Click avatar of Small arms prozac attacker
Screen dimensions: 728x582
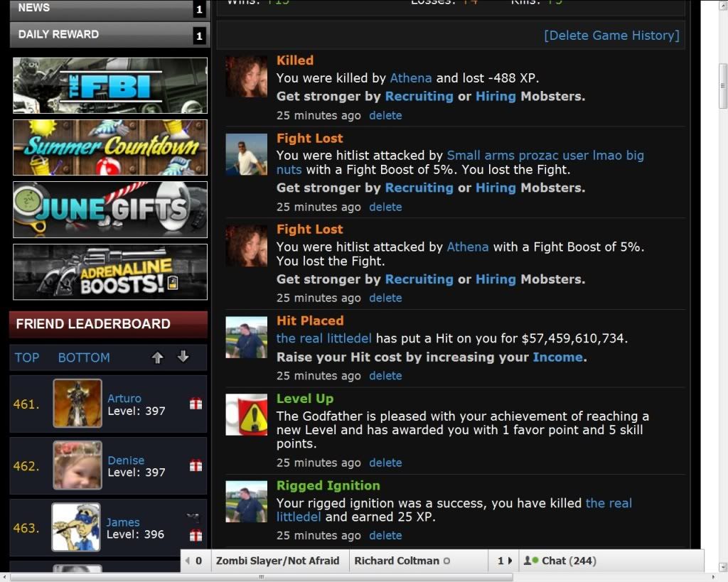[x=246, y=154]
